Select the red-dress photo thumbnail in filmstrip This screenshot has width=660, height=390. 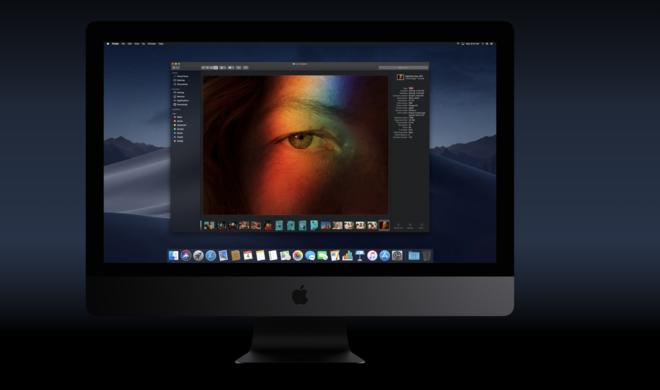(268, 226)
